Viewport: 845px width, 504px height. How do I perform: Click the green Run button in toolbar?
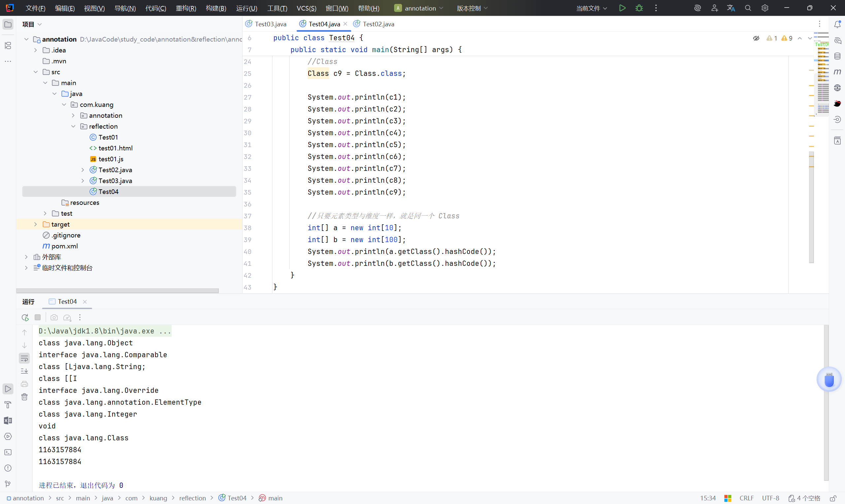[x=622, y=8]
